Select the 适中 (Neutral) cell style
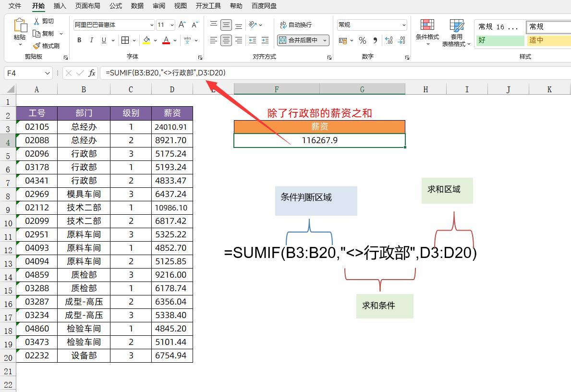The image size is (571, 392). tap(549, 40)
